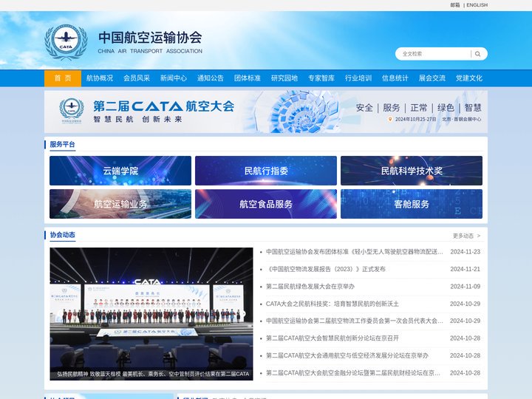Click date 2024-11-21 in news list
Screen dimensions: 532x399
(465, 269)
